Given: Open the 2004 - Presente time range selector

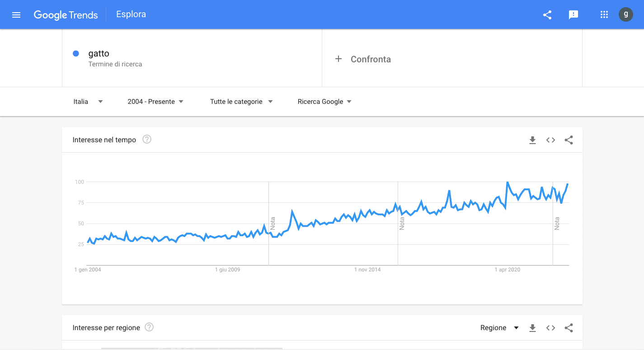Looking at the screenshot, I should [x=155, y=101].
